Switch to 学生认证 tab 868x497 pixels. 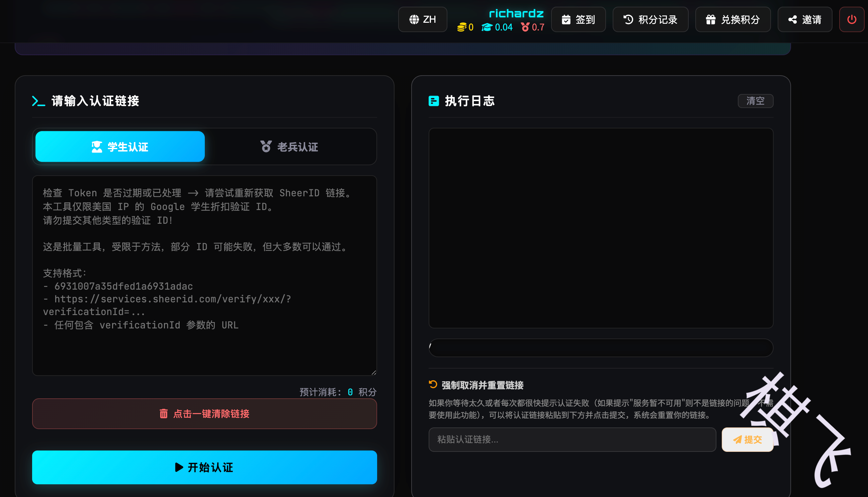[120, 147]
